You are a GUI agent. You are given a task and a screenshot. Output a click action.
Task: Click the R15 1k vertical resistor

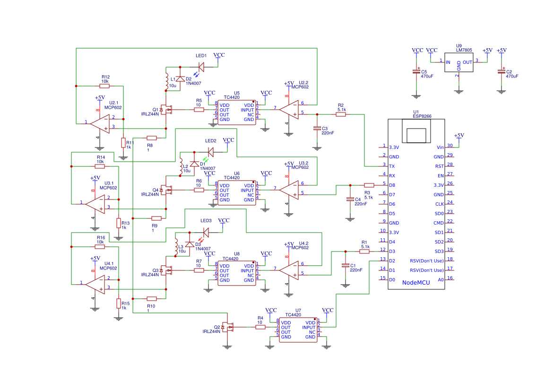[119, 303]
